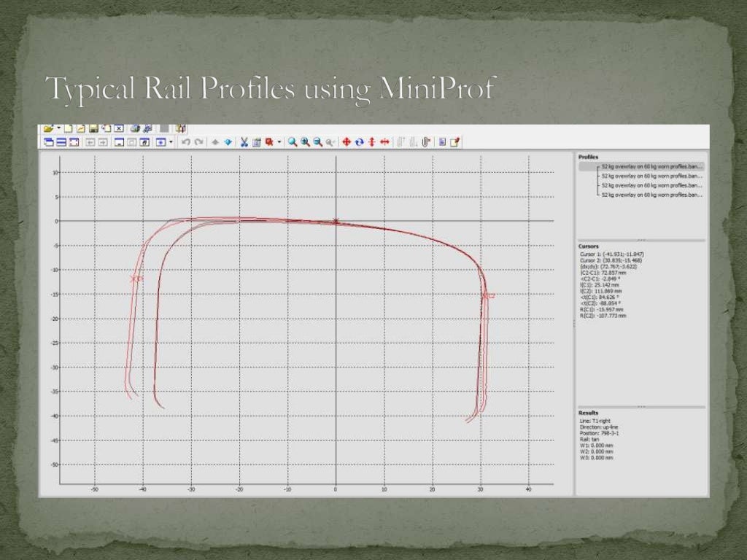Select the second profile row in list
Image resolution: width=747 pixels, height=560 pixels.
pyautogui.click(x=651, y=176)
